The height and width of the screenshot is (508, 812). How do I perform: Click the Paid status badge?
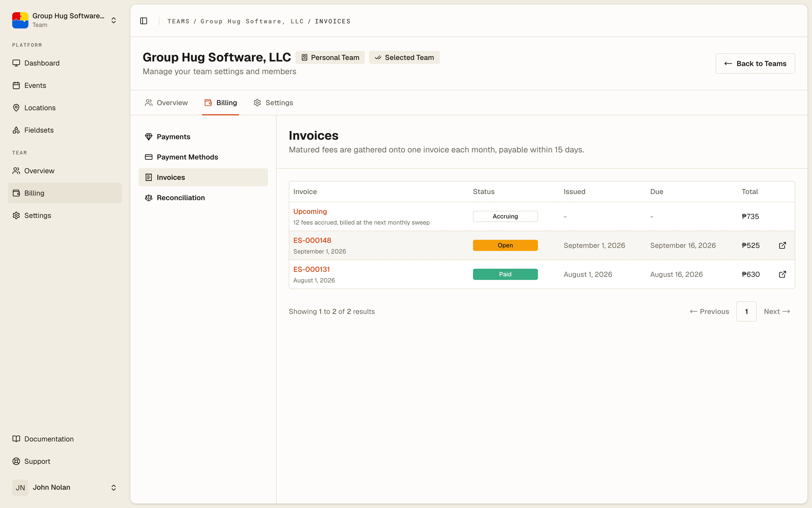pyautogui.click(x=505, y=274)
